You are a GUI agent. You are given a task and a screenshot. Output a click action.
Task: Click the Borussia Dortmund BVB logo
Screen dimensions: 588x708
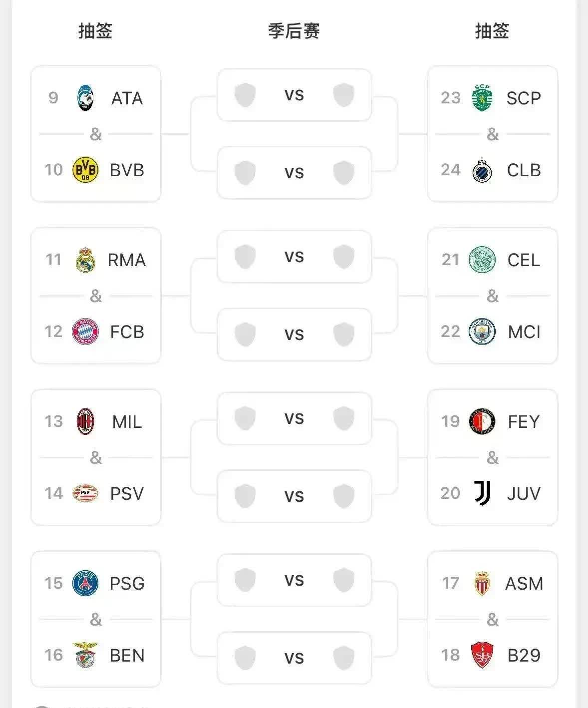coord(85,170)
